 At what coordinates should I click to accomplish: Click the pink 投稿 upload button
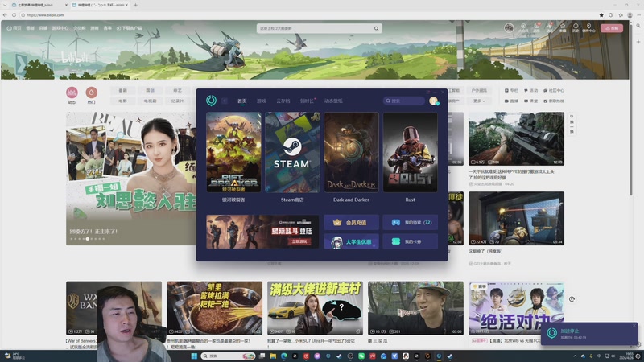coord(612,28)
